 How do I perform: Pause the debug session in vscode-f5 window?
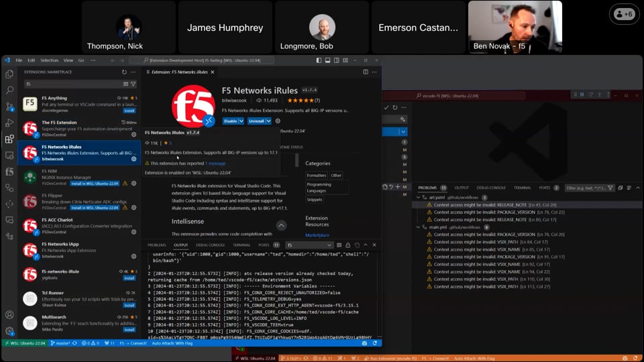point(582,95)
